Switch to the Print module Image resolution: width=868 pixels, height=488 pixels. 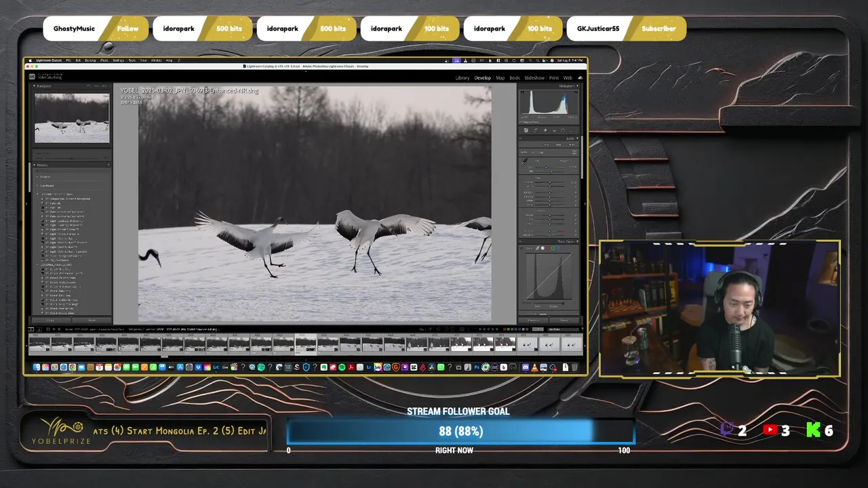(554, 78)
